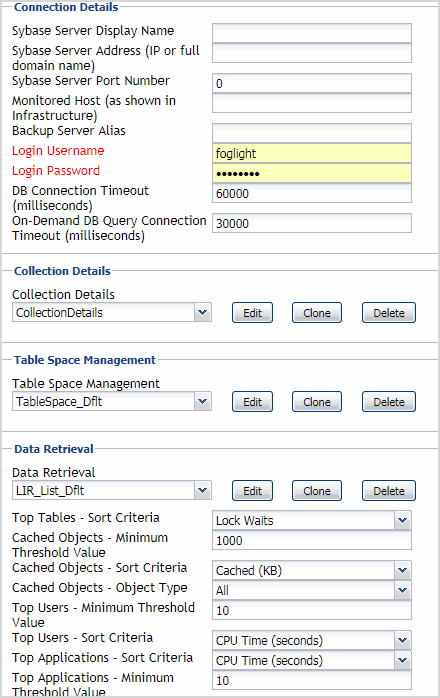Click the Backup Server Alias field
The image size is (440, 698).
[x=312, y=133]
